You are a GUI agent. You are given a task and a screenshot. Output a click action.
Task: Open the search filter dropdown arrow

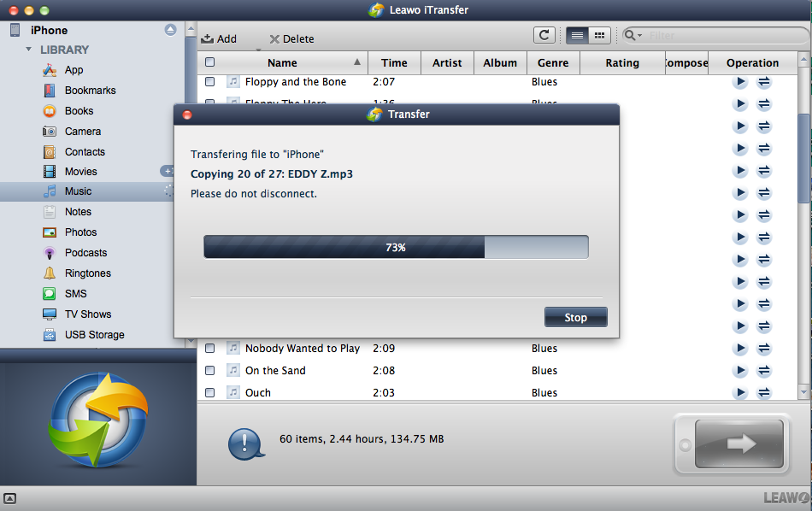(x=633, y=36)
